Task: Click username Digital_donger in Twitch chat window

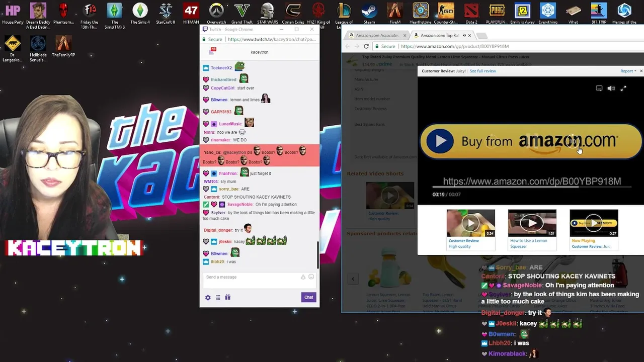Action: click(x=218, y=230)
